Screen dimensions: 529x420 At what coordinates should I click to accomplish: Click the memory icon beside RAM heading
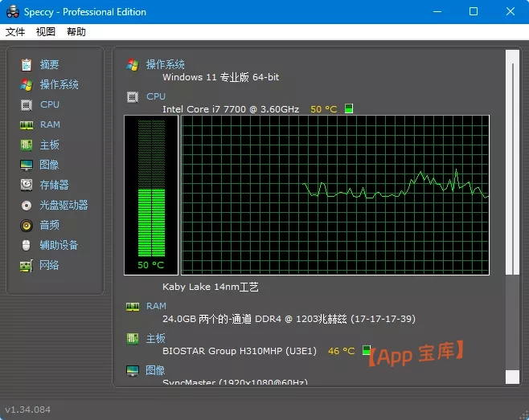click(133, 307)
